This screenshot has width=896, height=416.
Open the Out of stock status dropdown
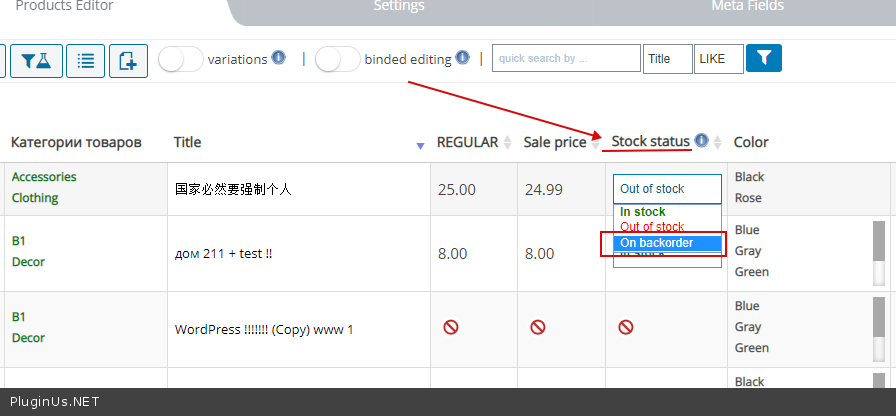click(667, 189)
